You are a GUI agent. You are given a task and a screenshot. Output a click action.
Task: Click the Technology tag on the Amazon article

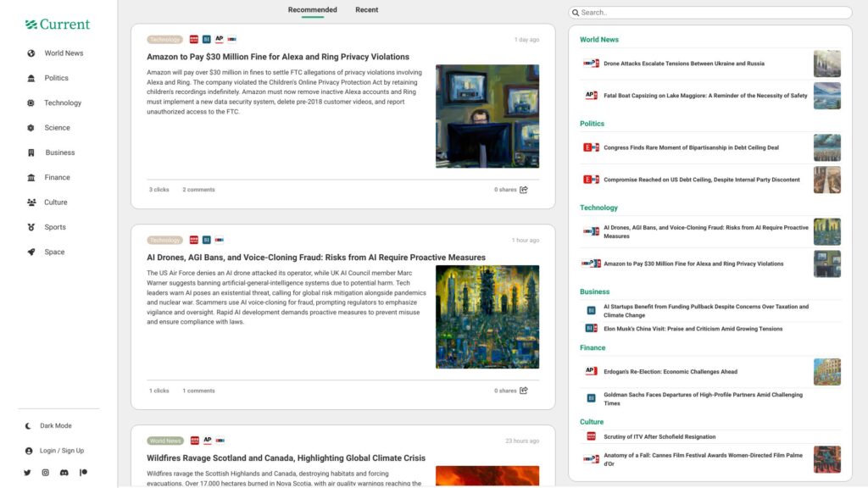[164, 40]
